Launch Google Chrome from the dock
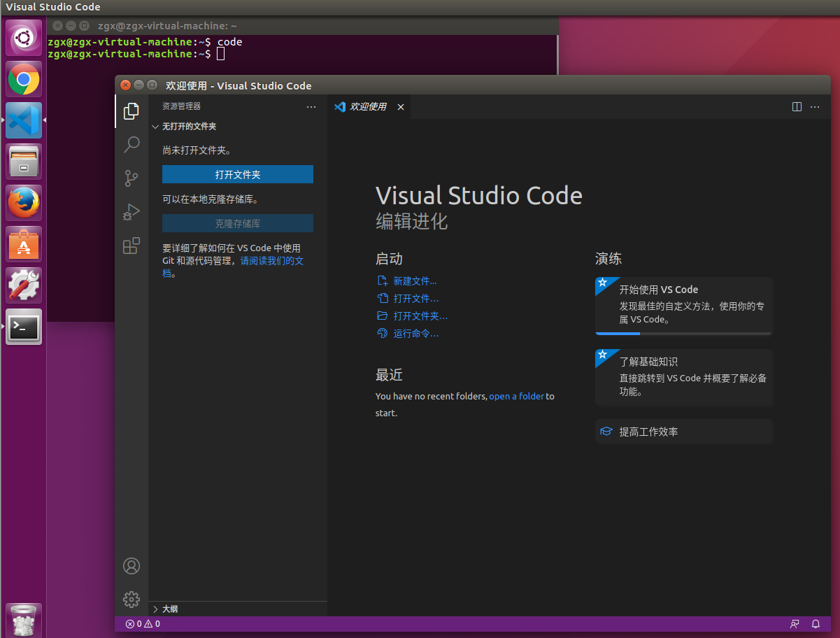 [24, 79]
